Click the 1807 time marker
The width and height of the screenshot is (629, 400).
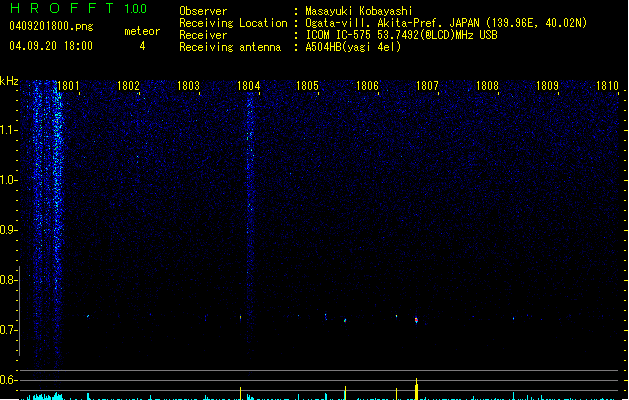pyautogui.click(x=427, y=86)
